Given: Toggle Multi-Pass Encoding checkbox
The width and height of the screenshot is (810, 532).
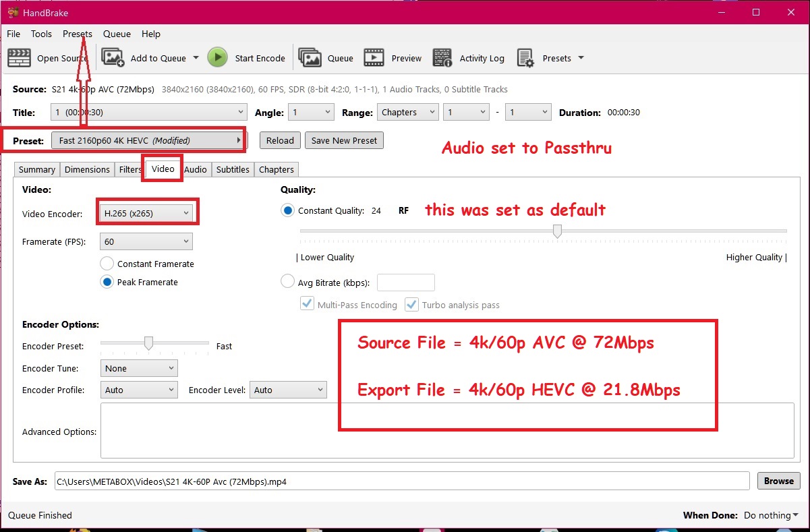Looking at the screenshot, I should click(x=307, y=305).
